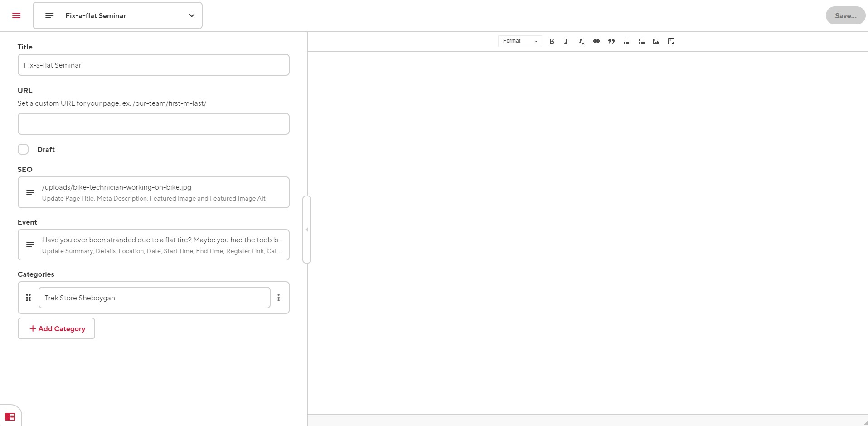Toggle bold formatting in editor toolbar

pos(552,41)
